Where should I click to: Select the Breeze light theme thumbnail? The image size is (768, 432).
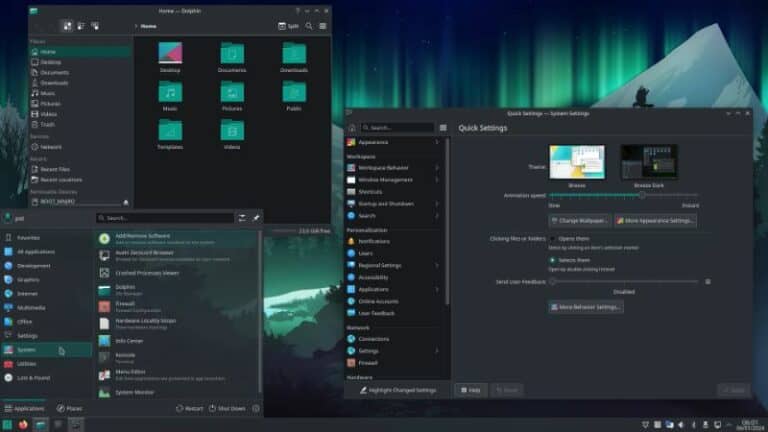[x=577, y=162]
